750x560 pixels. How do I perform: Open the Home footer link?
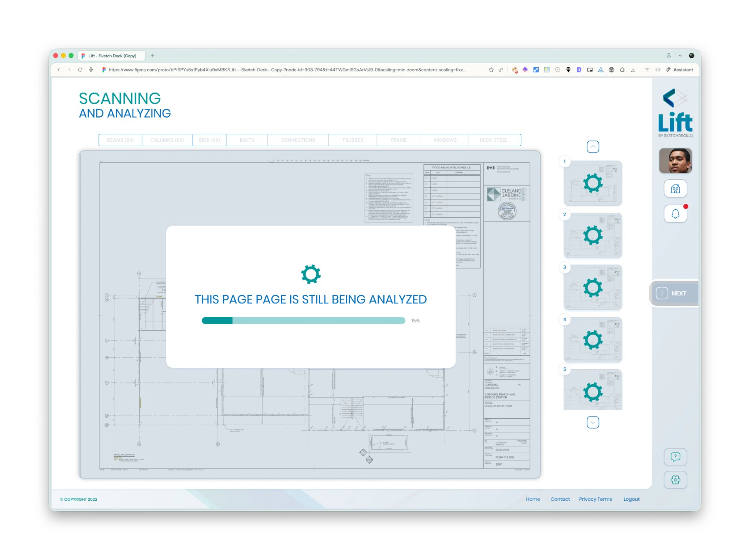[x=533, y=499]
